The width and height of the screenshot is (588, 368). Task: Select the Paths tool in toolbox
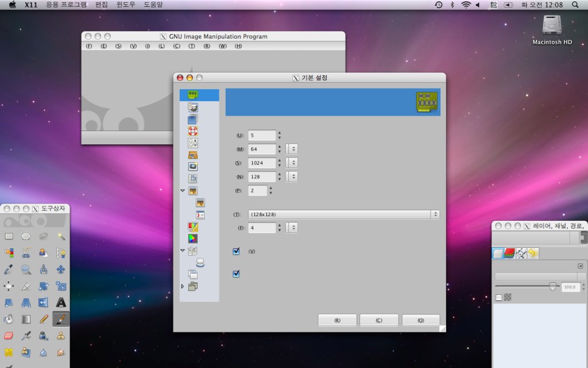click(61, 253)
